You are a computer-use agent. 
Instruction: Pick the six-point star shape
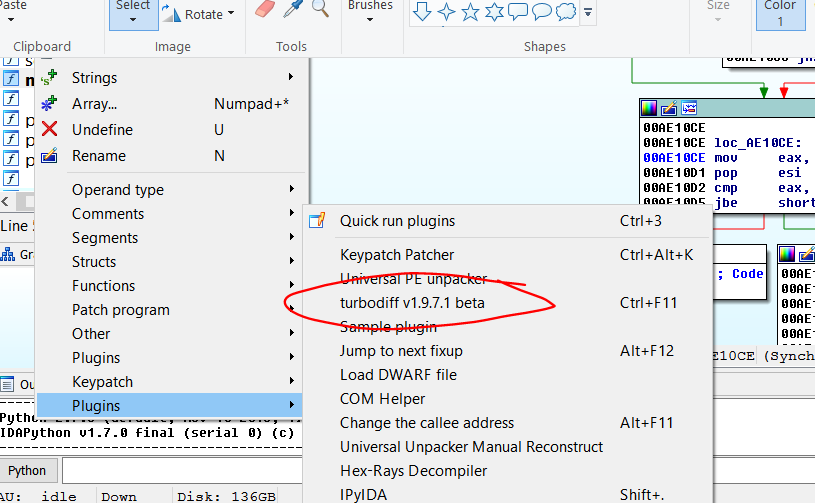(x=494, y=12)
